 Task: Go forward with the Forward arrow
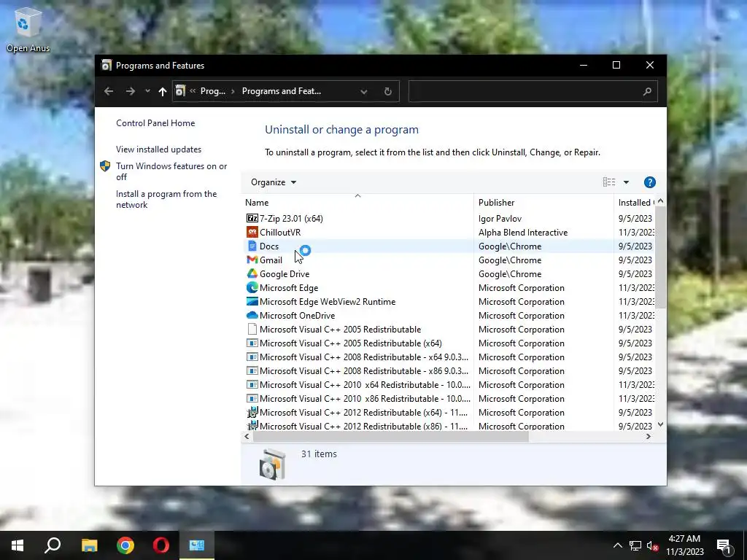pos(130,91)
